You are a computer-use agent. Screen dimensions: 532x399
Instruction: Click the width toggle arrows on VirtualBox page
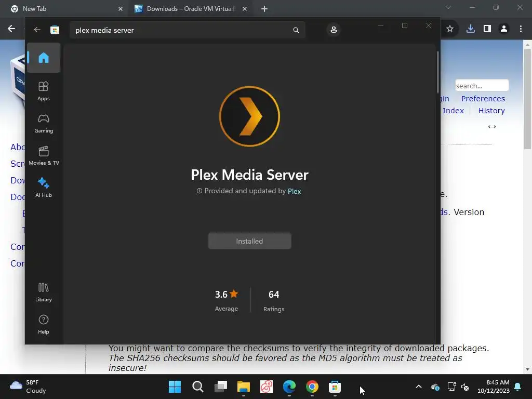[x=492, y=127]
